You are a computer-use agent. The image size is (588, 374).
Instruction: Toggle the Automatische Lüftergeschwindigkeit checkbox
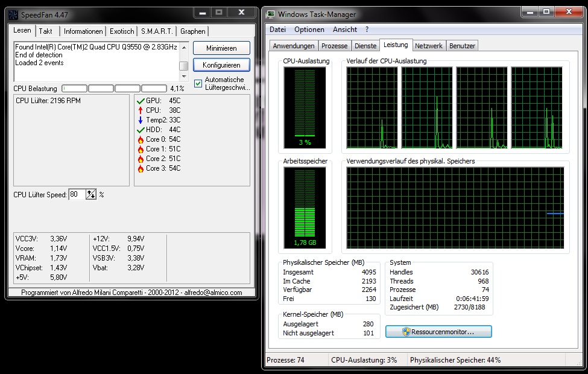[198, 83]
